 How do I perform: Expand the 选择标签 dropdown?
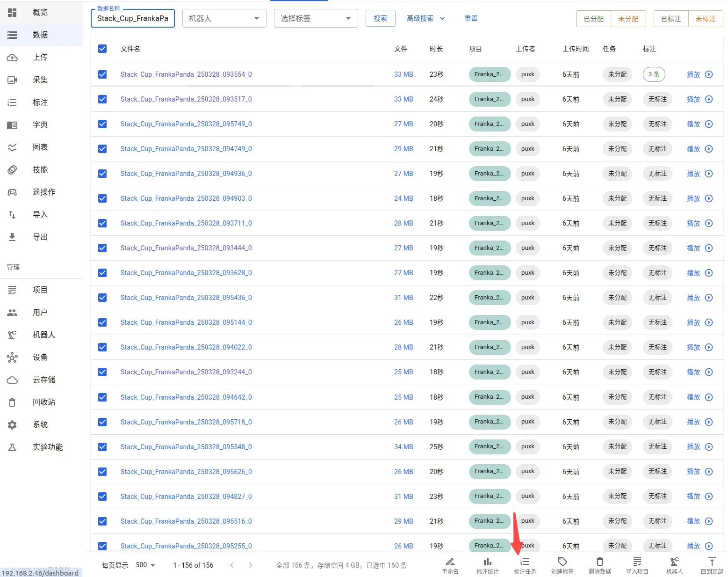(316, 18)
